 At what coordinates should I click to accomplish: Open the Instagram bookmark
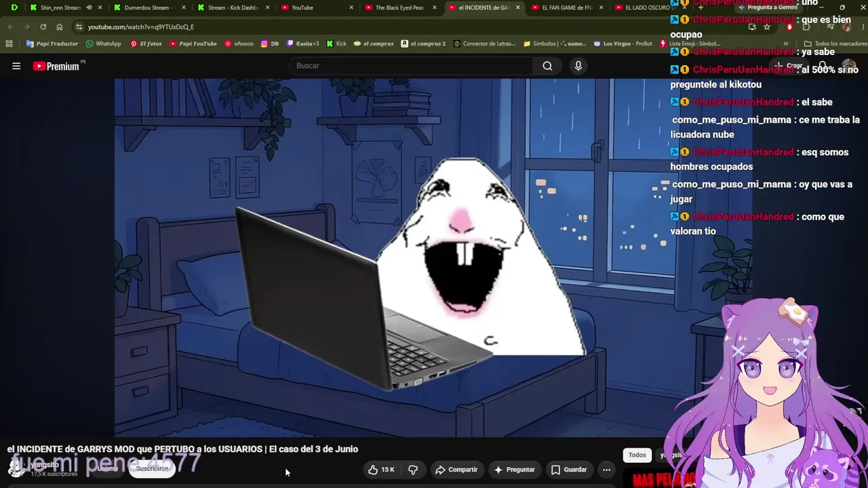(x=270, y=43)
